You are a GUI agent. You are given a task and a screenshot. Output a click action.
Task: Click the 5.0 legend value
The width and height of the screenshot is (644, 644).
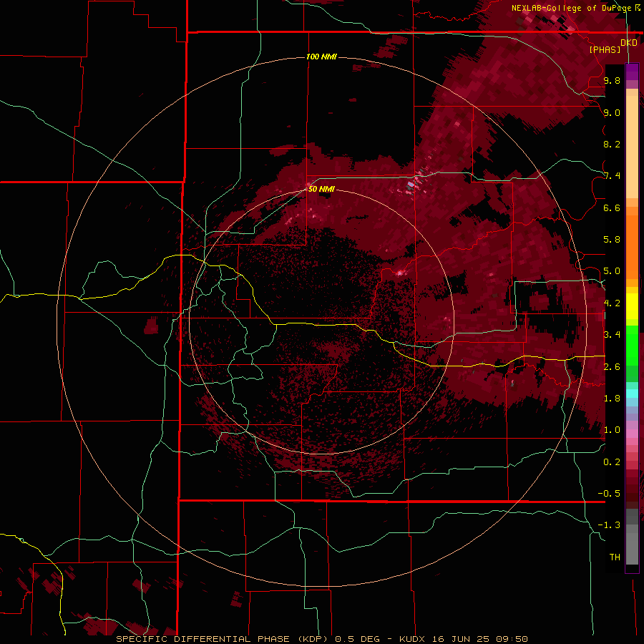pos(612,271)
